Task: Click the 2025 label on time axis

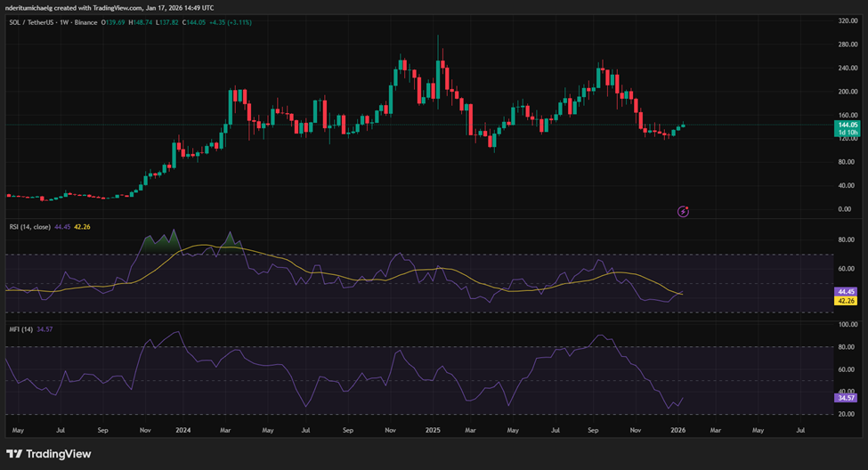Action: coord(433,430)
